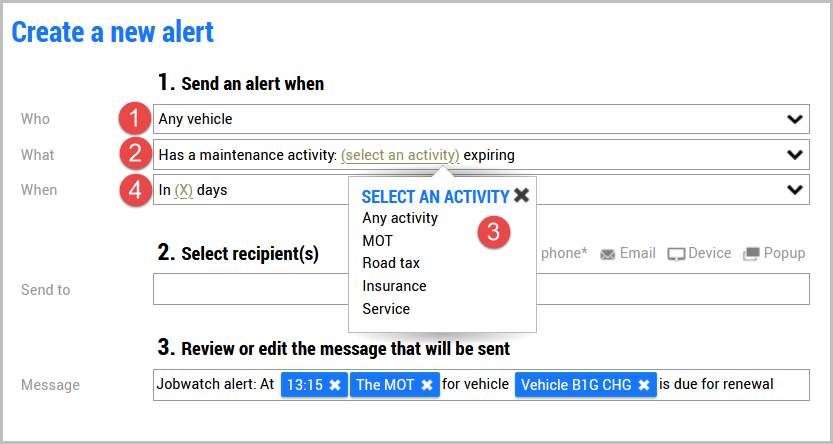Click the (select an activity) link

400,155
